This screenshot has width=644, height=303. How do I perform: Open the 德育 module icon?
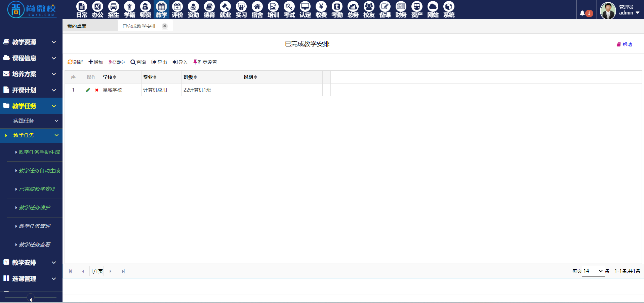coord(209,9)
